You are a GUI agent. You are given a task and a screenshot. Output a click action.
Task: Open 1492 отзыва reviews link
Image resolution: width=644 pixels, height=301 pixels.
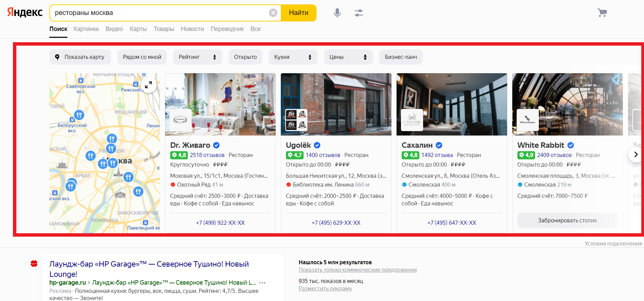click(x=437, y=155)
